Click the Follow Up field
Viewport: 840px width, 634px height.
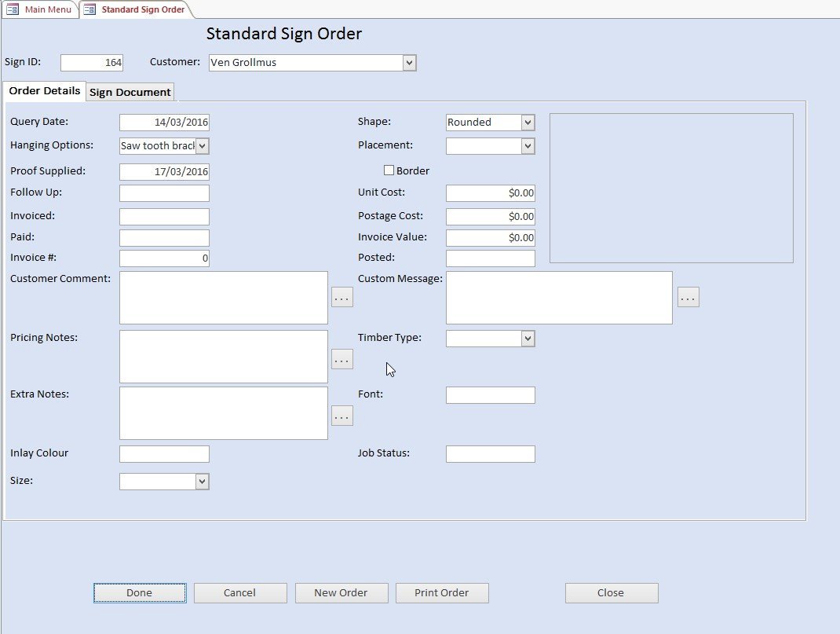tap(164, 193)
